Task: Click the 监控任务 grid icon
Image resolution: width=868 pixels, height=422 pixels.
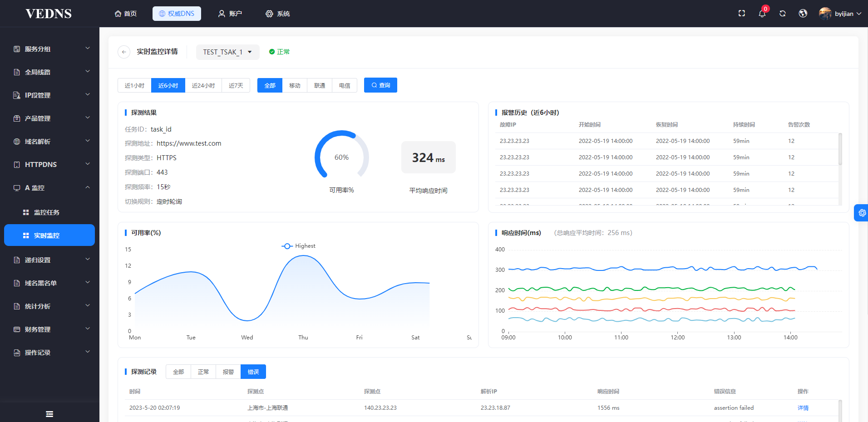Action: pos(26,212)
